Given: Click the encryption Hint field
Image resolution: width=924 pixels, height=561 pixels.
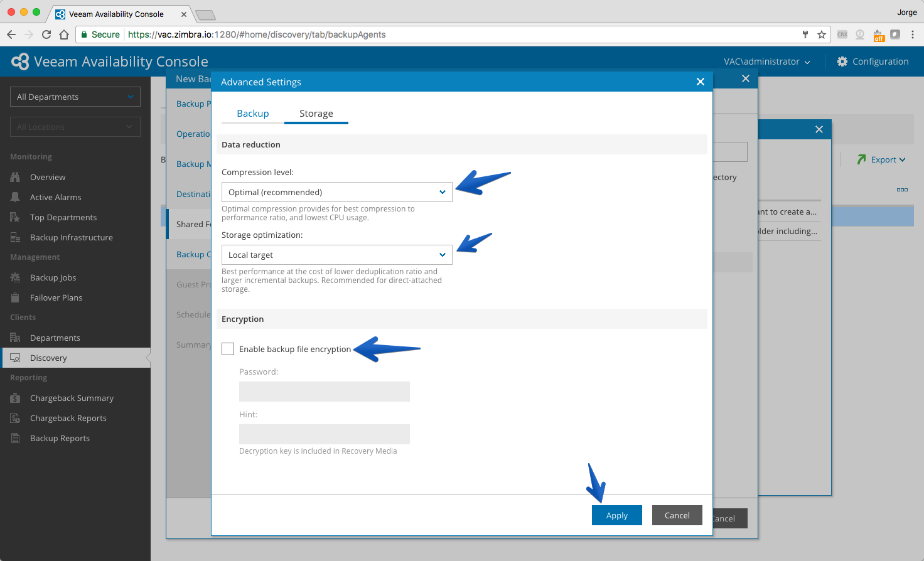Looking at the screenshot, I should coord(325,434).
